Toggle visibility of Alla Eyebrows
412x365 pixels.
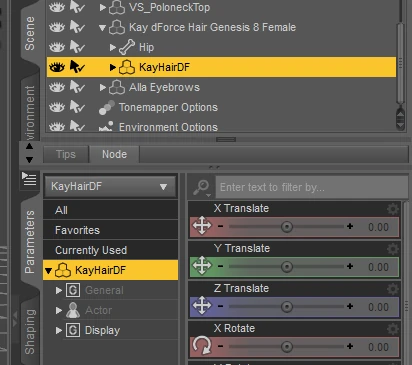tap(57, 87)
